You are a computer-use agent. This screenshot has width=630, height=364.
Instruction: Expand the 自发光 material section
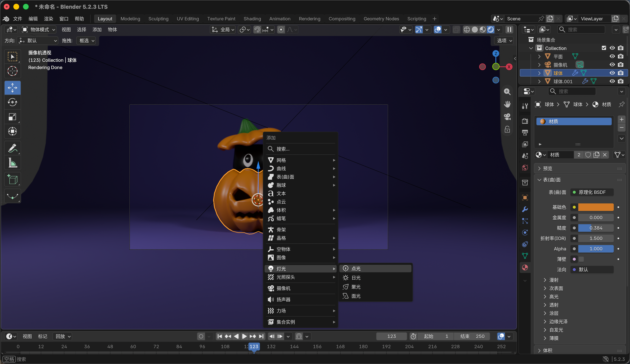[x=556, y=330]
